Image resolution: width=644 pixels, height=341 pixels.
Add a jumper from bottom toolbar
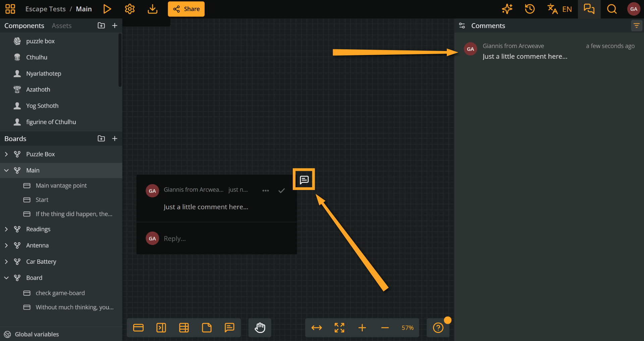pos(161,328)
